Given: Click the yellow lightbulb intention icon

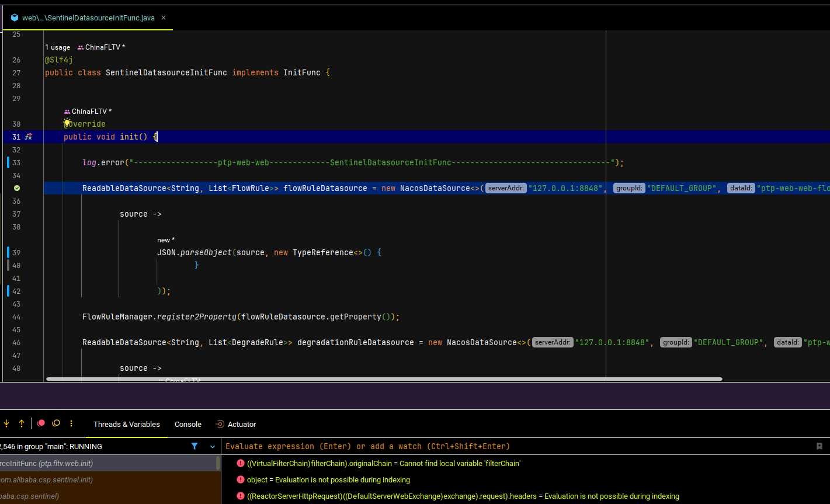Looking at the screenshot, I should tap(67, 123).
